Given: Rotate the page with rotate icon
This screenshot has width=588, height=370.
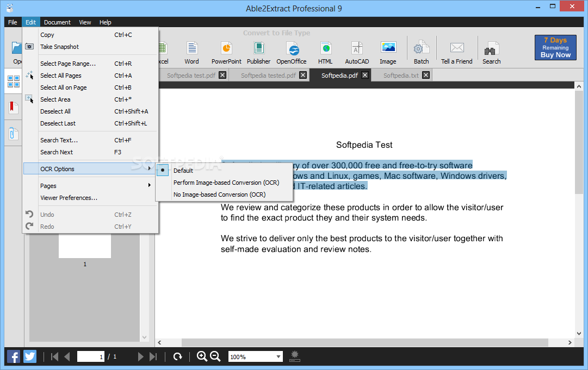Looking at the screenshot, I should pos(178,356).
